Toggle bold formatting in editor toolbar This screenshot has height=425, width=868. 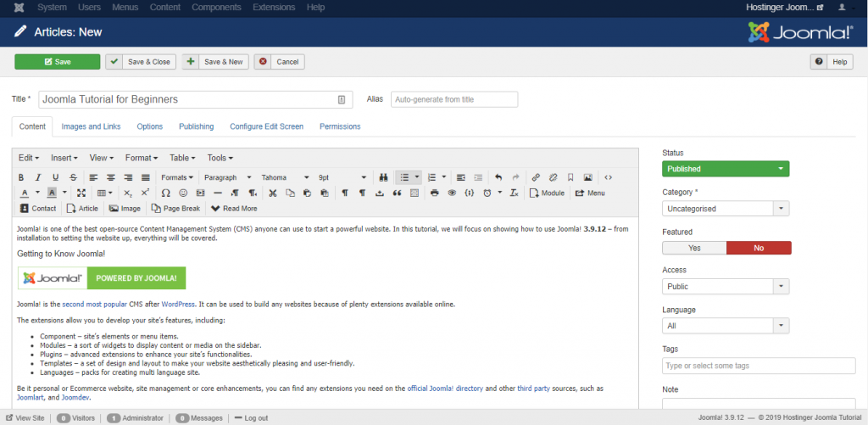click(21, 178)
